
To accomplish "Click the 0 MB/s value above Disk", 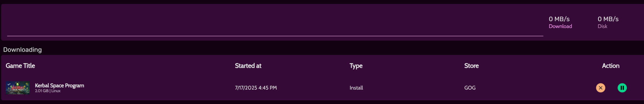I will (x=608, y=19).
